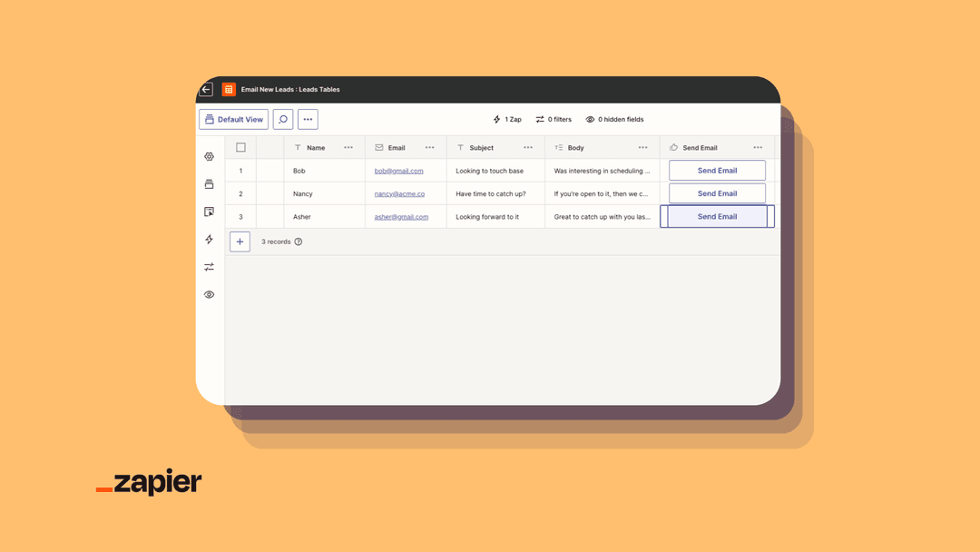Expand the Send Email column menu
This screenshot has height=552, width=980.
[x=759, y=147]
